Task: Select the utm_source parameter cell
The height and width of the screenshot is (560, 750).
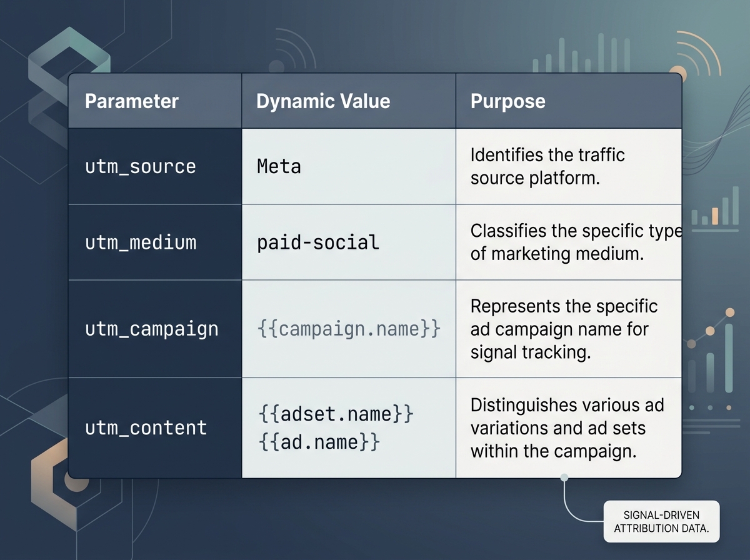Action: 155,166
